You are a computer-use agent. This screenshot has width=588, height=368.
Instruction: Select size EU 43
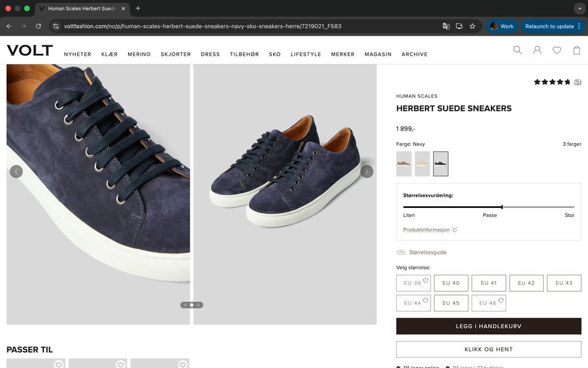click(564, 283)
